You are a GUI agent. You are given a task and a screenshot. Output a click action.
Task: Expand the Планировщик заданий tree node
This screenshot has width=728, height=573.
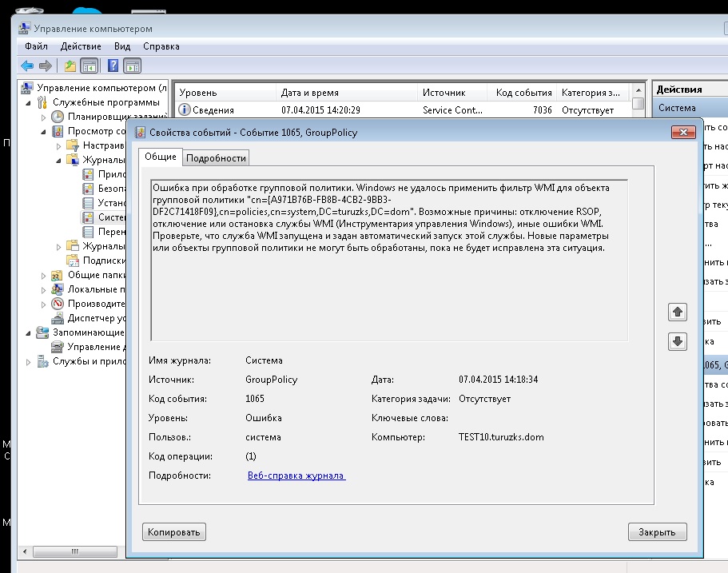44,117
